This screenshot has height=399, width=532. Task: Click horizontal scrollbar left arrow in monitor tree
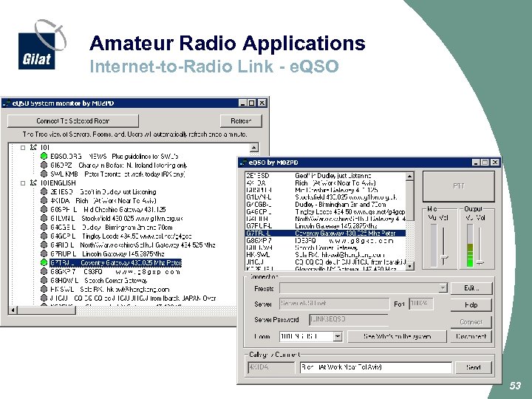pyautogui.click(x=13, y=310)
